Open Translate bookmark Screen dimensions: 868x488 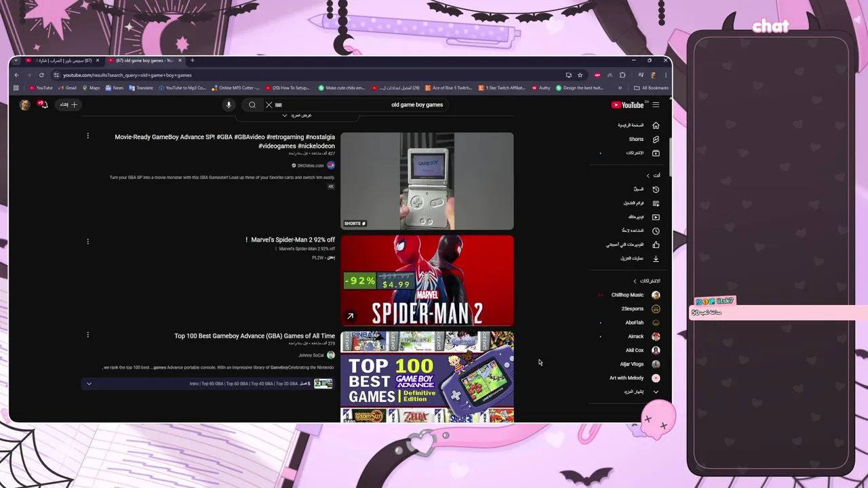click(141, 87)
